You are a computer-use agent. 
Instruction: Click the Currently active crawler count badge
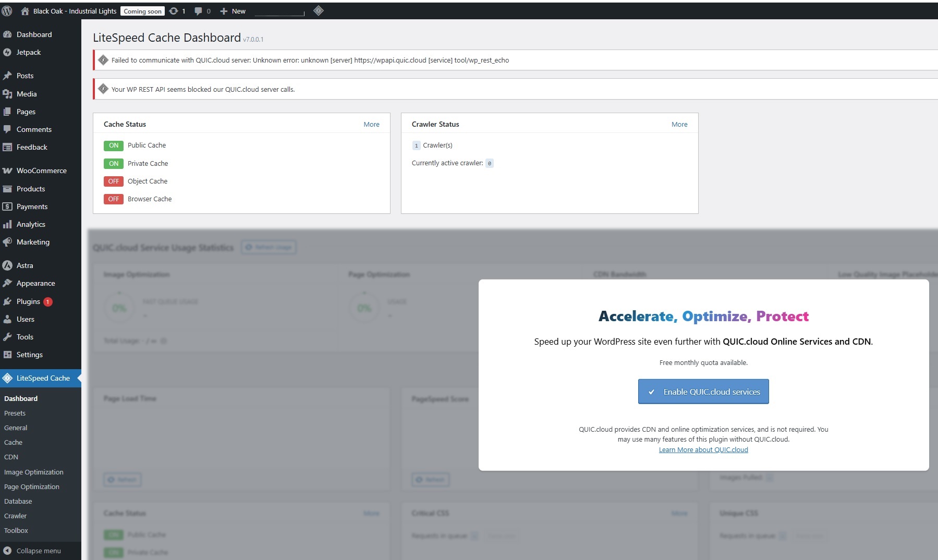tap(490, 163)
